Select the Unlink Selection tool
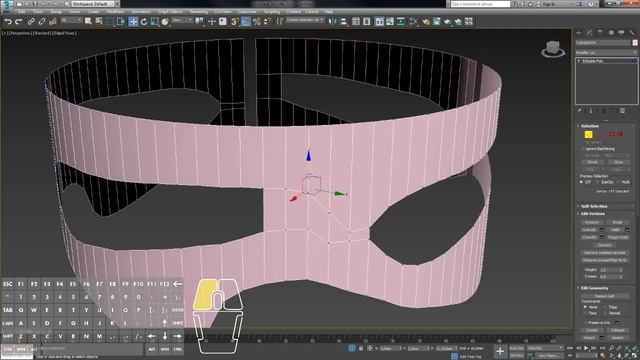Viewport: 640px width, 360px height. pos(42,21)
